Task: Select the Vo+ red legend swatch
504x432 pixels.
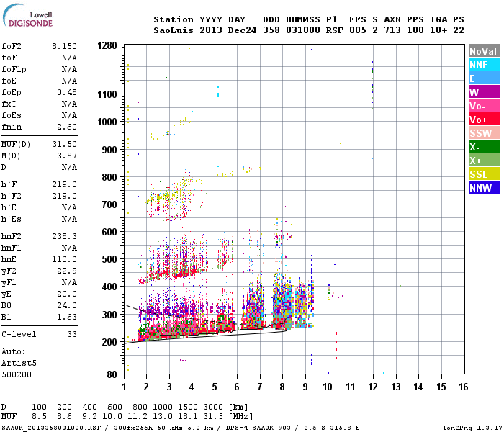Action: tap(484, 120)
